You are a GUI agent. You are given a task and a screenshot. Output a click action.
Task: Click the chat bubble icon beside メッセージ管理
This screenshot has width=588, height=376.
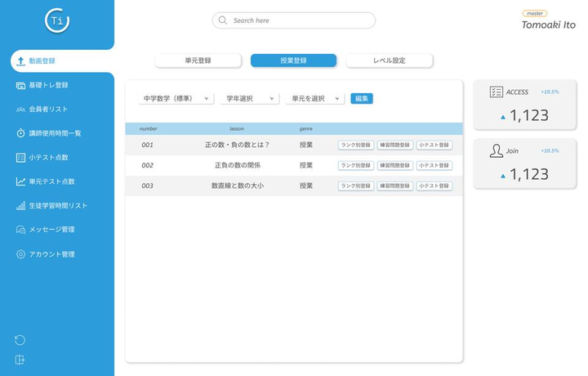(20, 230)
